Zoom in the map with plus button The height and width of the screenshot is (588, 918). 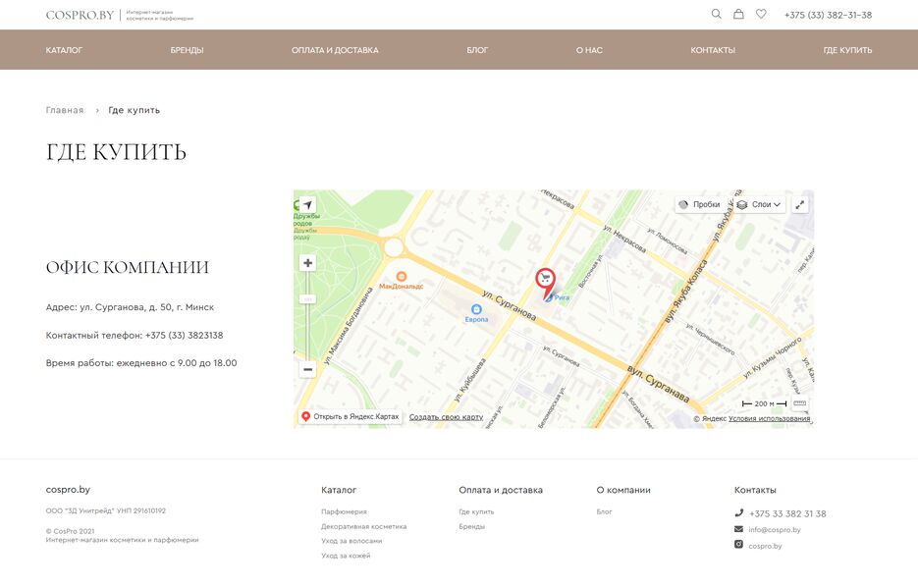point(307,263)
